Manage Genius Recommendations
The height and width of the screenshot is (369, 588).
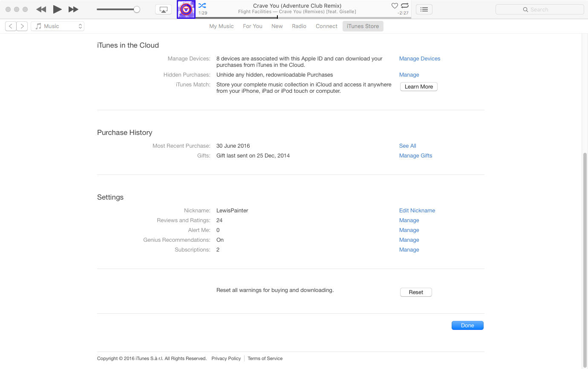tap(409, 240)
